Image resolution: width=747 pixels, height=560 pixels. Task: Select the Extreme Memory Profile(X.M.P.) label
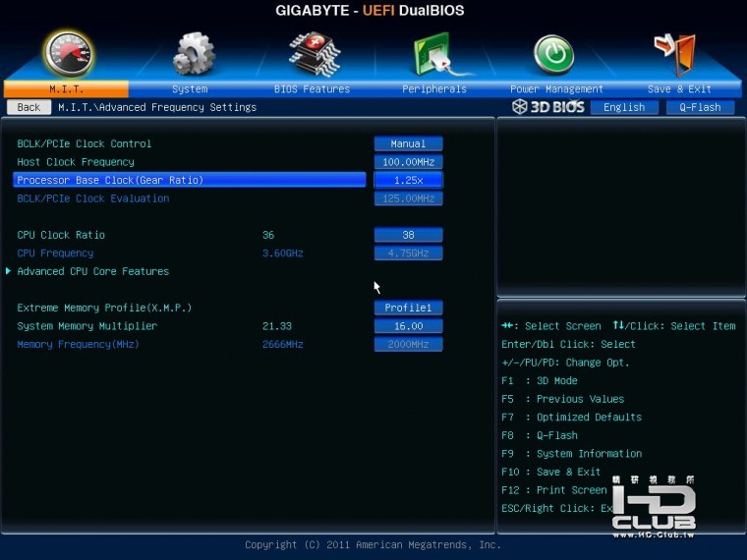pyautogui.click(x=104, y=308)
